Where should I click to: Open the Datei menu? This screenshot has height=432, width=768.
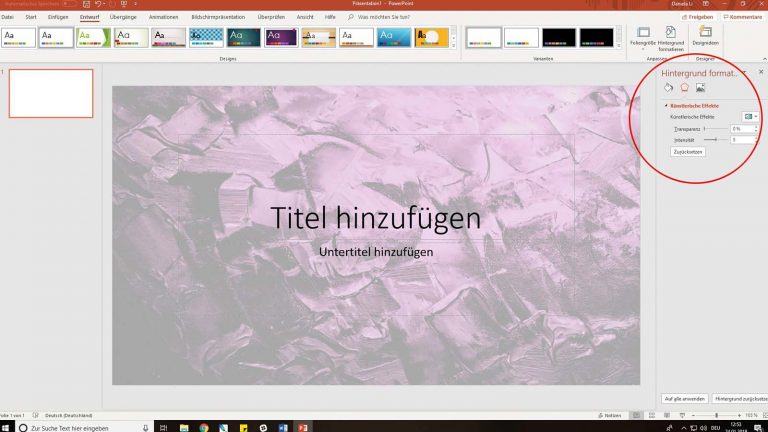pos(7,17)
